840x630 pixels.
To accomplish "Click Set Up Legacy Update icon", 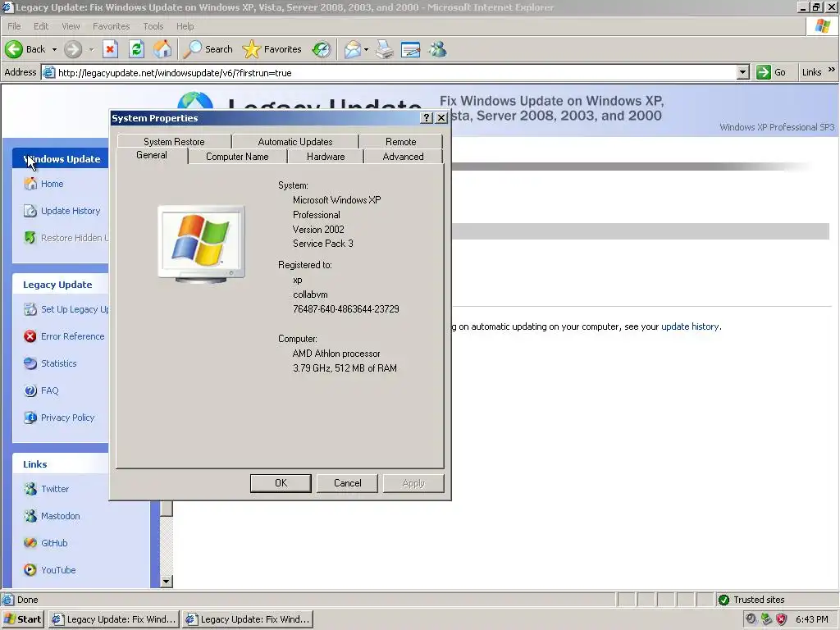I will pyautogui.click(x=30, y=309).
